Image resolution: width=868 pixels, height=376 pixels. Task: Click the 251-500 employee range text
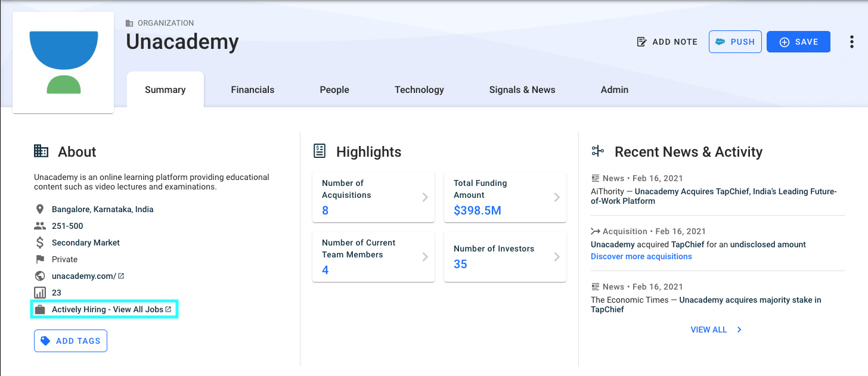coord(67,226)
